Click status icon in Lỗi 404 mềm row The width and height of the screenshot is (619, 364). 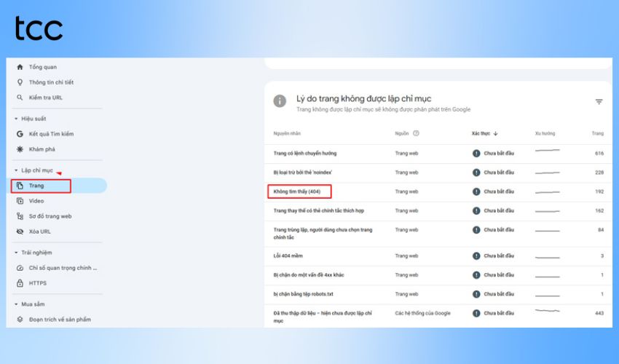pos(476,256)
